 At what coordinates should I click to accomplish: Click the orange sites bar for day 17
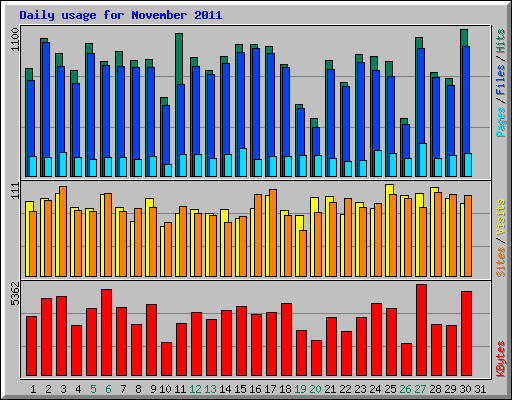point(273,233)
